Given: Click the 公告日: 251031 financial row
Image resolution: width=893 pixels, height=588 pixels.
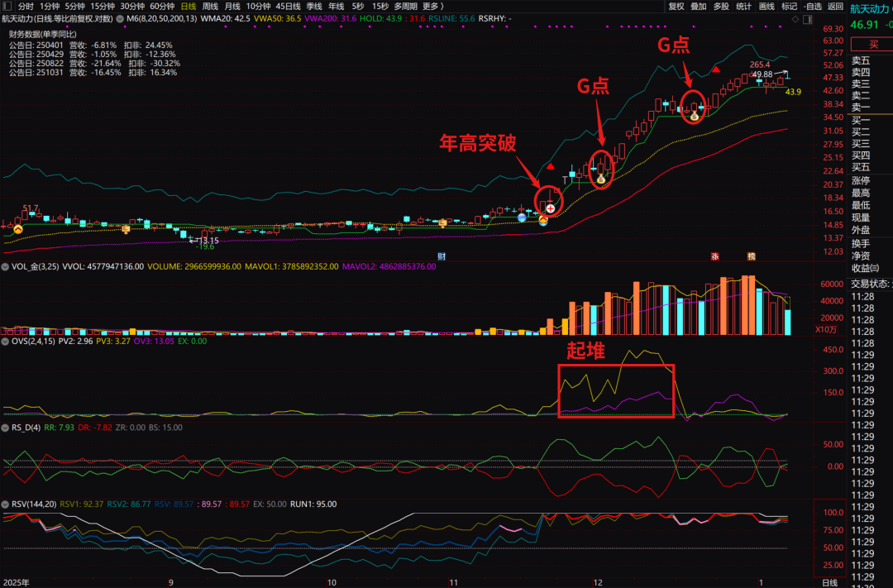Looking at the screenshot, I should pyautogui.click(x=93, y=72).
